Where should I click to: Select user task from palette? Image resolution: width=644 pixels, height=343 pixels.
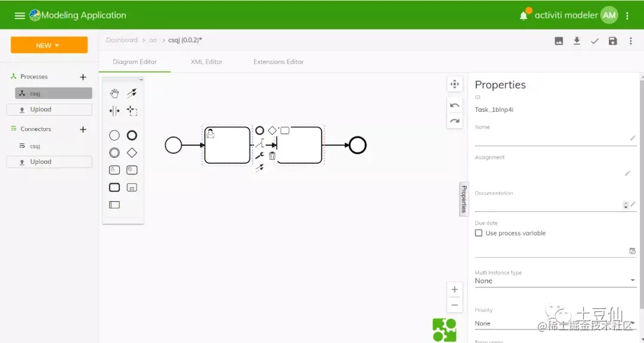[114, 170]
